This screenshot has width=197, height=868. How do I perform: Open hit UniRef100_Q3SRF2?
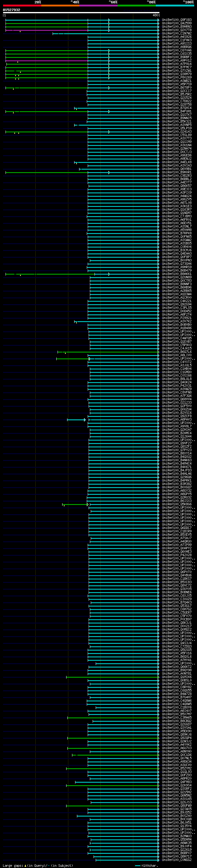(x=177, y=789)
